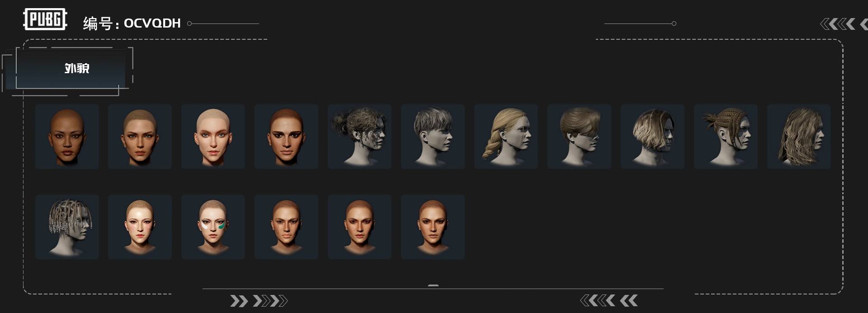
Task: Choose the long blonde braid hairstyle
Action: point(506,136)
